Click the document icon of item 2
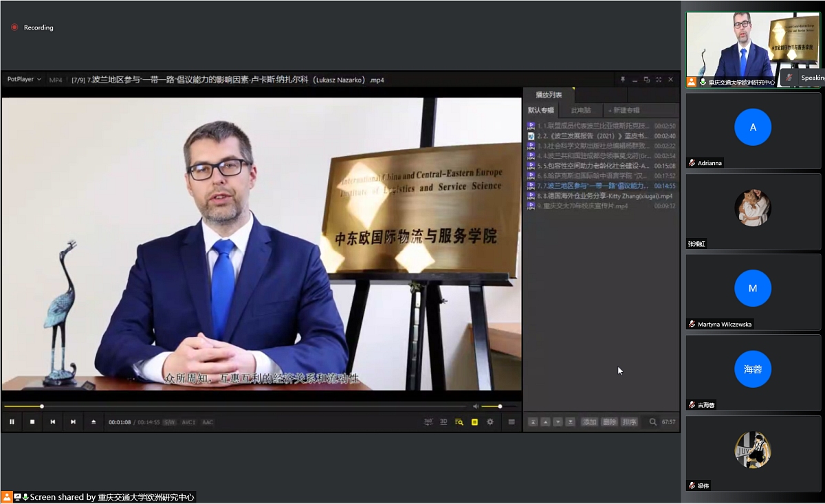 531,136
